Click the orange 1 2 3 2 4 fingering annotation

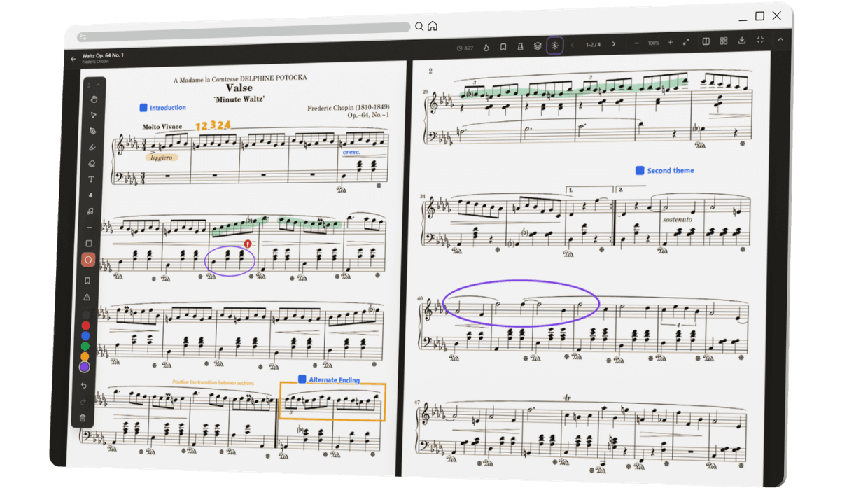(x=213, y=126)
